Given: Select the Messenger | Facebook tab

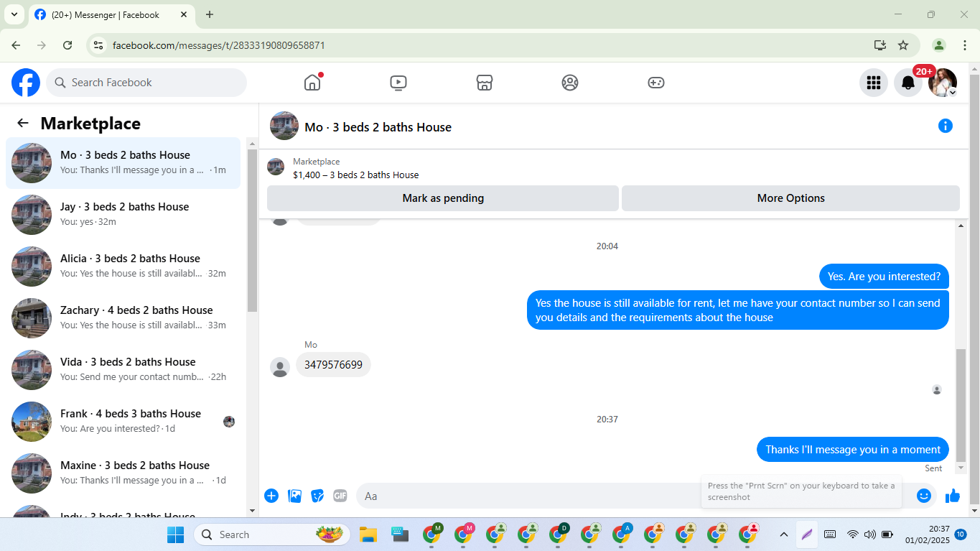Looking at the screenshot, I should [111, 14].
